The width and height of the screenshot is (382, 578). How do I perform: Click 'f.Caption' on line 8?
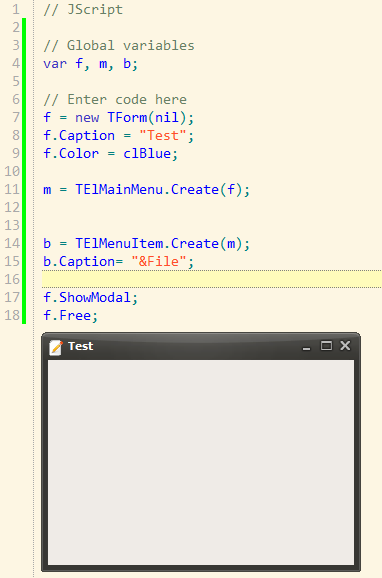tap(79, 136)
